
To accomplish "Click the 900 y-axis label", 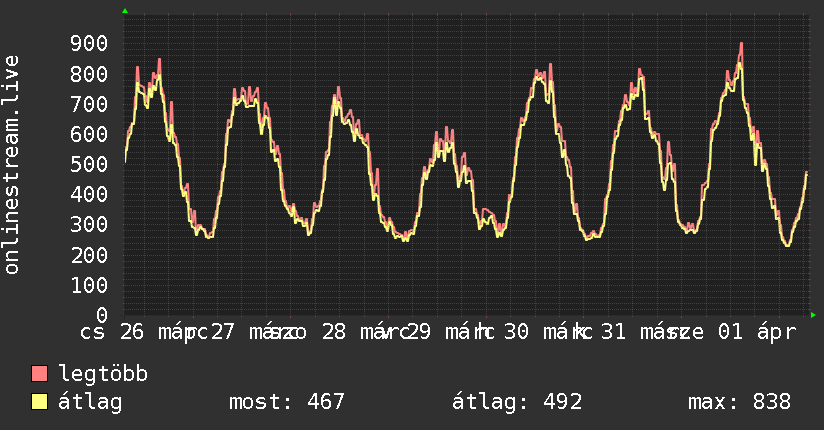I will tap(89, 44).
